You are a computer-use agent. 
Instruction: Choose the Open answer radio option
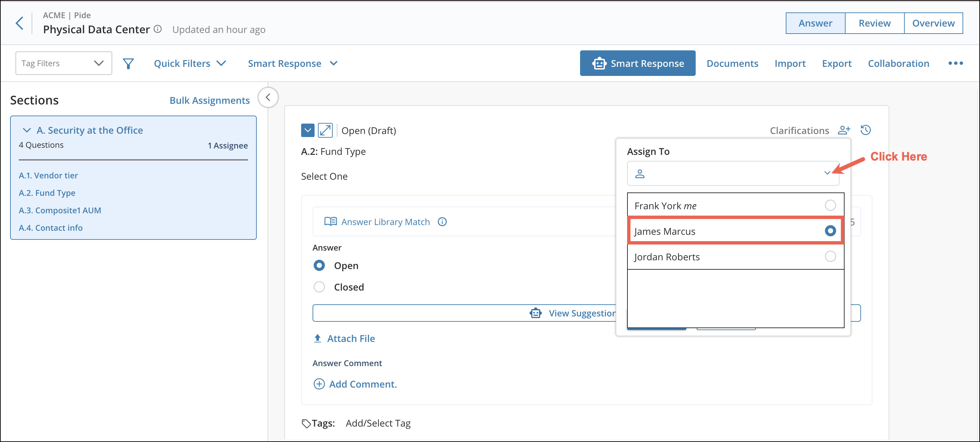319,265
